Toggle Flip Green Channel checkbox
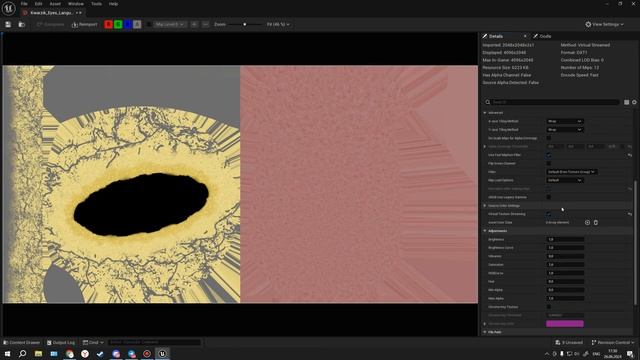This screenshot has height=360, width=640. (x=549, y=163)
